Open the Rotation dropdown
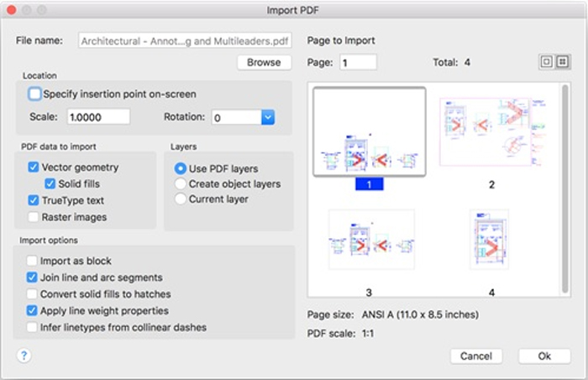588x380 pixels. pyautogui.click(x=268, y=118)
